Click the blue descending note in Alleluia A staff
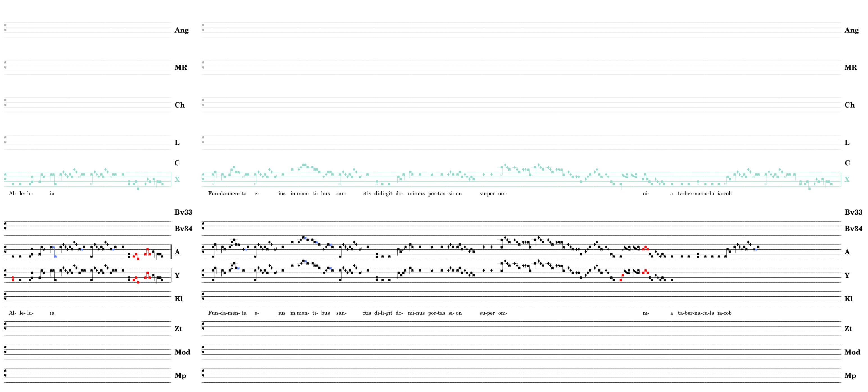The image size is (868, 392). 55,256
